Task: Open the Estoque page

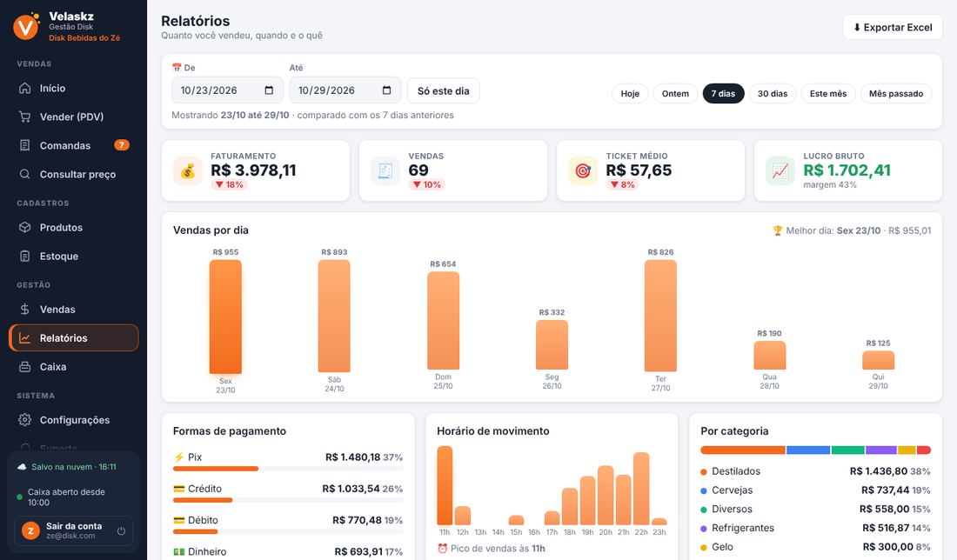Action: point(73,256)
